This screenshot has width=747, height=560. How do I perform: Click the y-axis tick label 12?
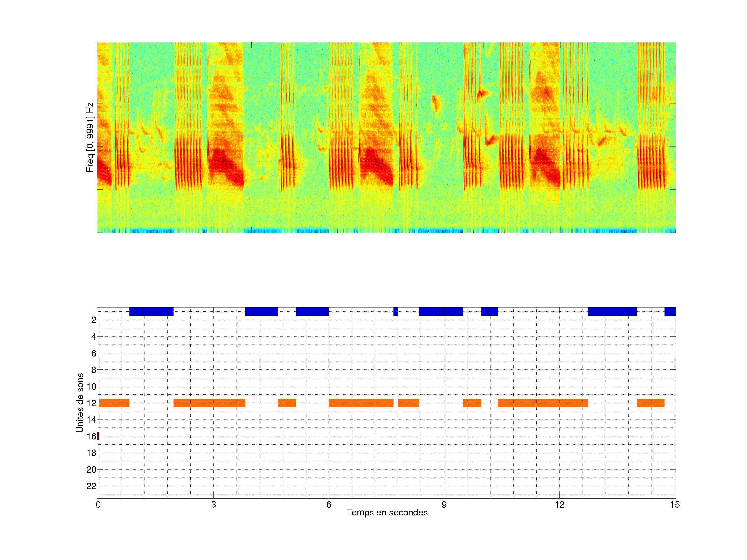(x=91, y=403)
